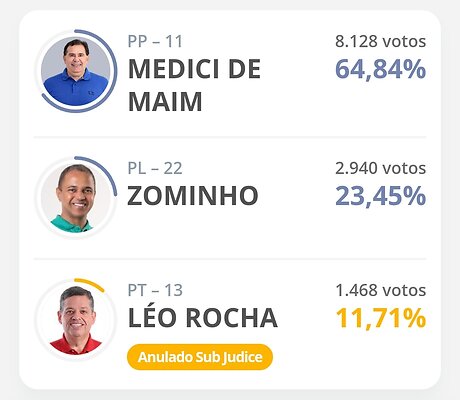Screen dimensions: 460x400
Task: Open the photo of candidate Zominho
Action: tap(76, 197)
